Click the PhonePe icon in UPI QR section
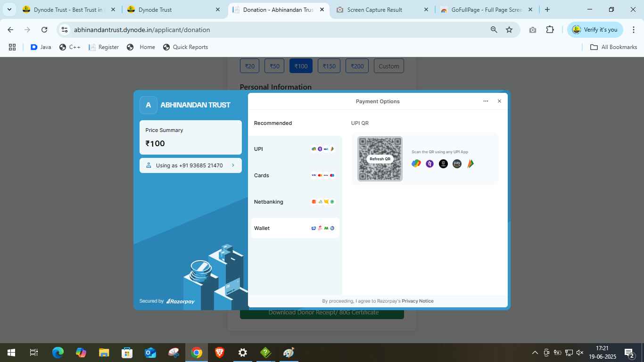The height and width of the screenshot is (362, 644). 429,164
